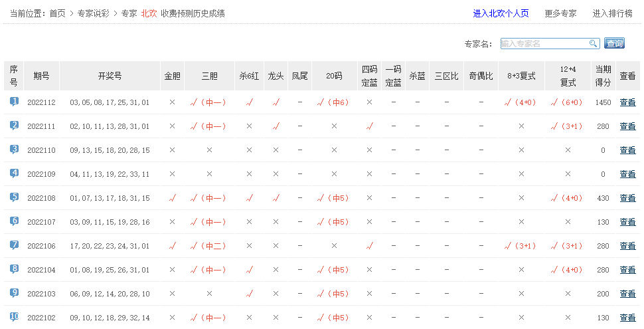Click the number 1 rank badge icon

pyautogui.click(x=14, y=102)
